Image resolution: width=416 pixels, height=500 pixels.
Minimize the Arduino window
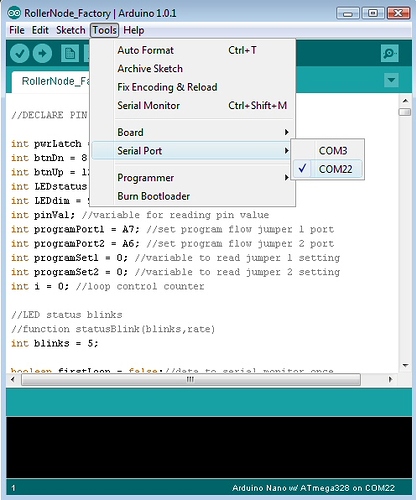(x=348, y=13)
